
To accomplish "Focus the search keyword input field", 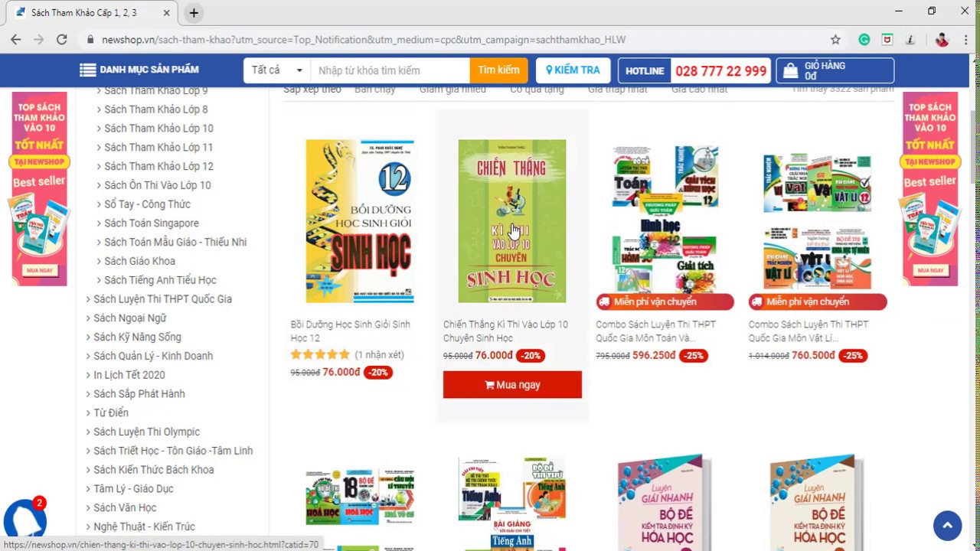I will click(x=390, y=70).
